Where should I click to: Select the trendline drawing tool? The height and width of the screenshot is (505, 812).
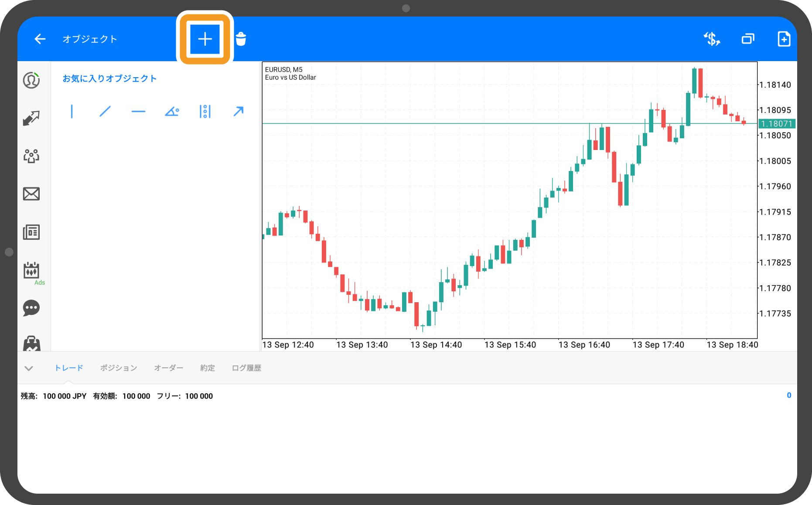(105, 112)
